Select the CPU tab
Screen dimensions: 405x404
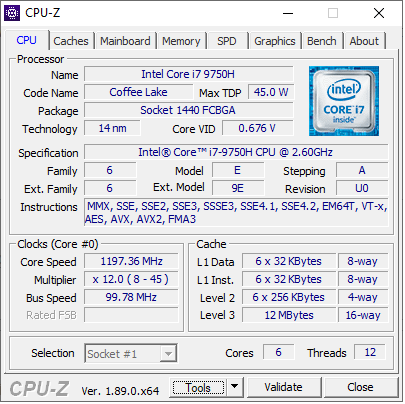[26, 40]
